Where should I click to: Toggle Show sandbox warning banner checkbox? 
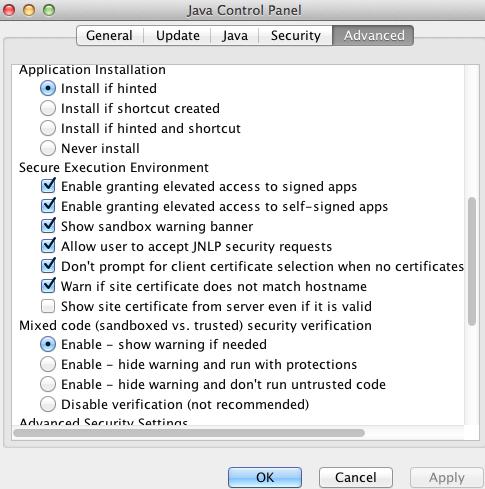(48, 226)
